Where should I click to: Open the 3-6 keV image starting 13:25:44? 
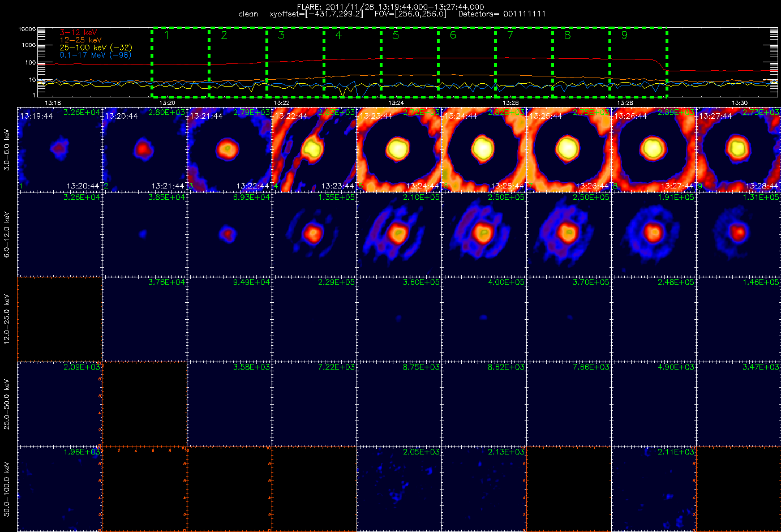(x=569, y=149)
